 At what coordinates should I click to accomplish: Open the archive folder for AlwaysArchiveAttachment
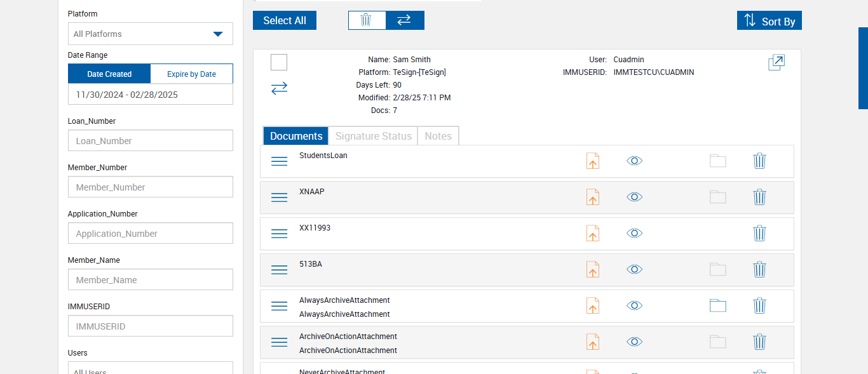pos(718,305)
